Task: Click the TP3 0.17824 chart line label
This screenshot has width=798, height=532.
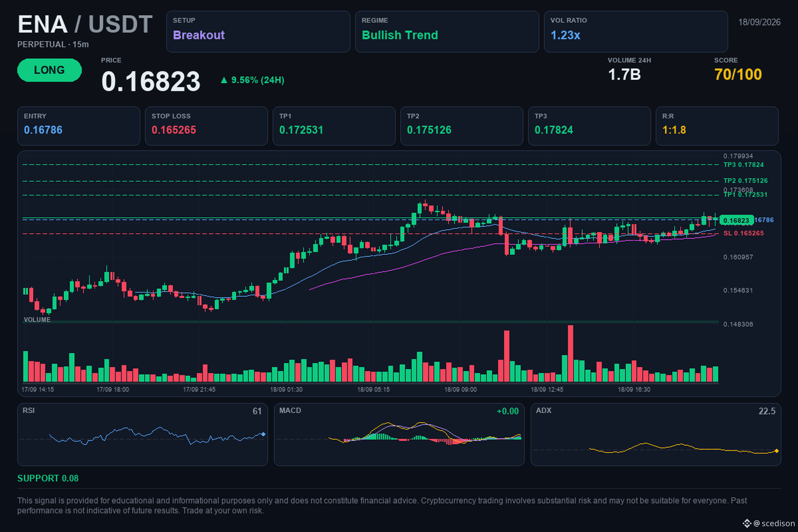Action: pyautogui.click(x=743, y=165)
